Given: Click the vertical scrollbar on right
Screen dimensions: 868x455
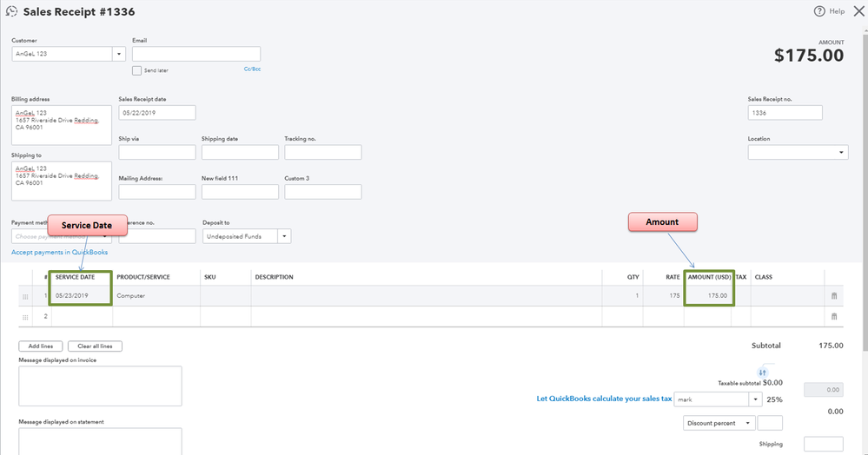Looking at the screenshot, I should pos(865,191).
